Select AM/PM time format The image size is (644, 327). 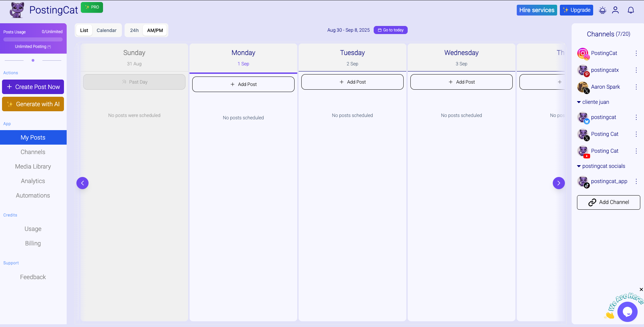[x=155, y=30]
